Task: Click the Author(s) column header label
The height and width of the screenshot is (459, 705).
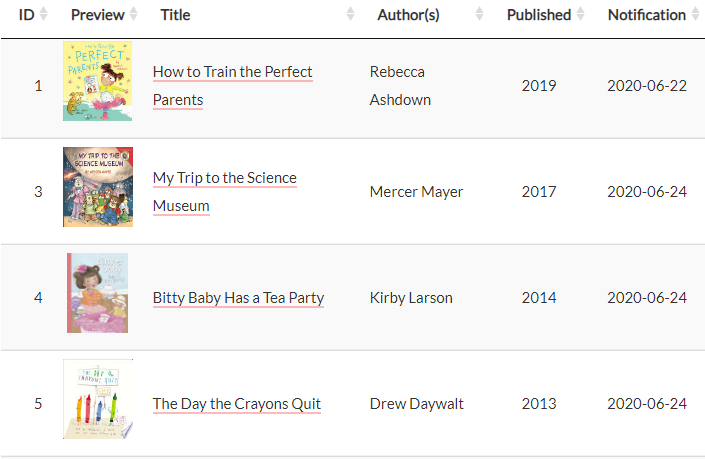Action: click(408, 15)
